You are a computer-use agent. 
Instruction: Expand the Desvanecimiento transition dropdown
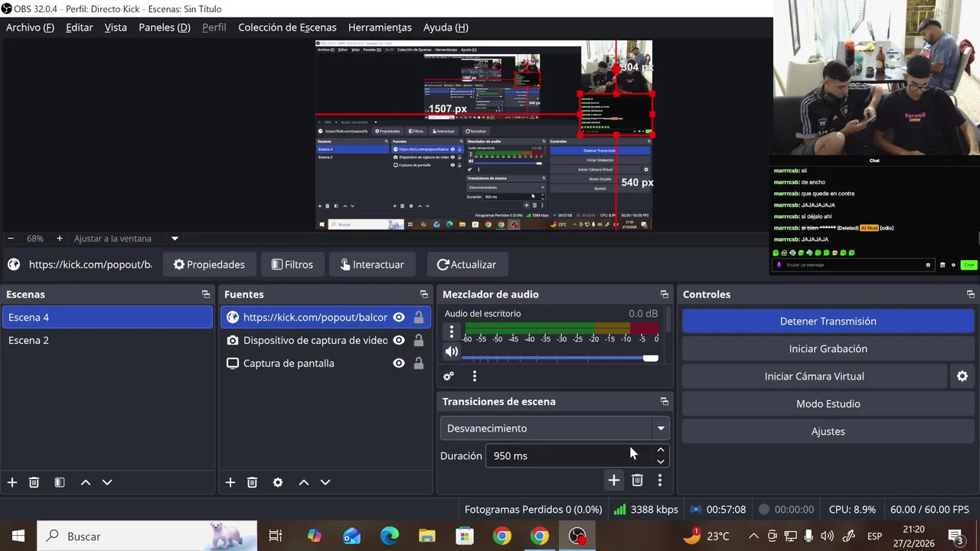coord(661,429)
